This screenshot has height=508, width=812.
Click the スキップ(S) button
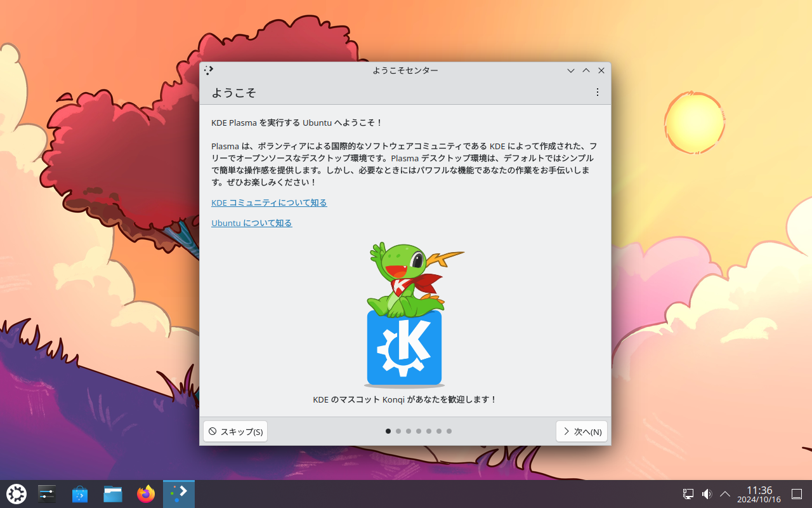(x=235, y=431)
